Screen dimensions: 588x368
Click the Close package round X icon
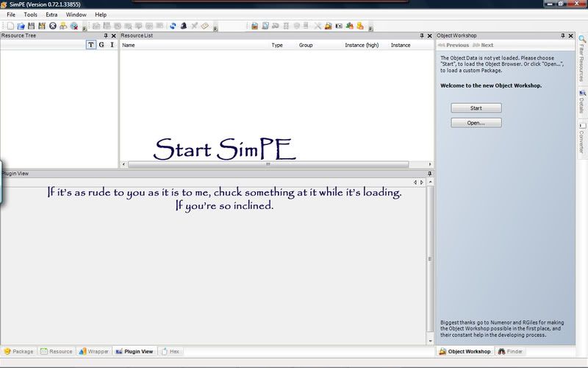(x=52, y=26)
